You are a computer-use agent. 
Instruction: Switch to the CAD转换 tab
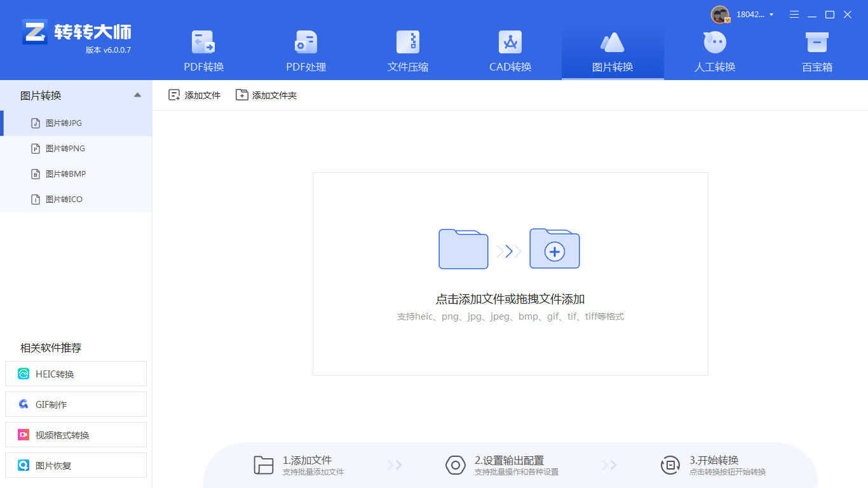[x=510, y=52]
